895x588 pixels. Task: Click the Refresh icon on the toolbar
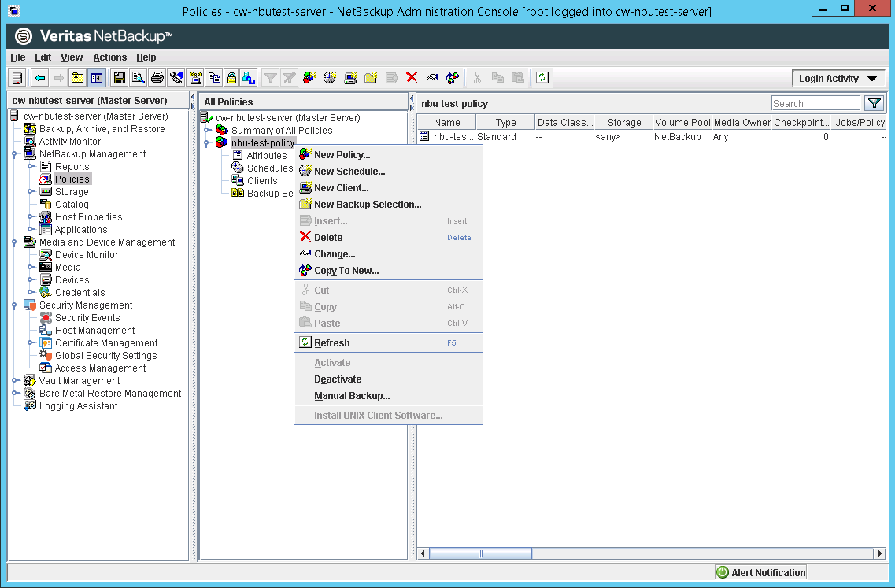point(542,78)
